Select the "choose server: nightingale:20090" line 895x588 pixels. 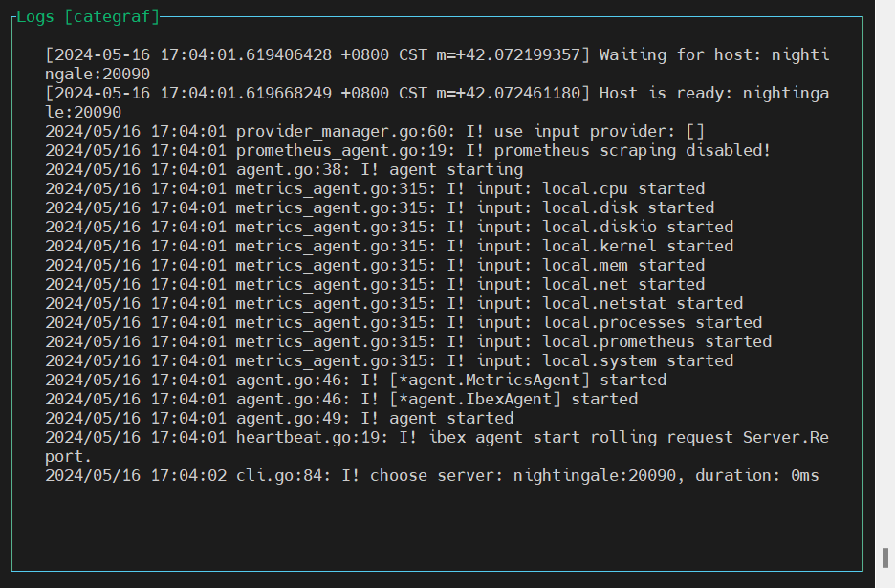click(x=432, y=475)
